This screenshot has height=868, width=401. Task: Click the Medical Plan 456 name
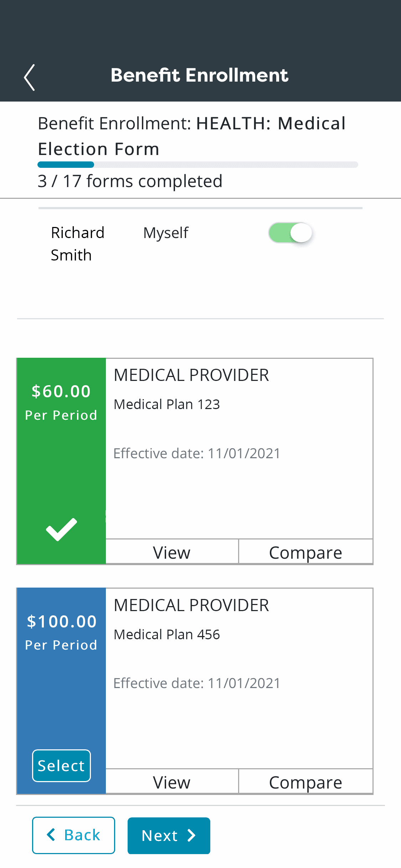pos(167,635)
